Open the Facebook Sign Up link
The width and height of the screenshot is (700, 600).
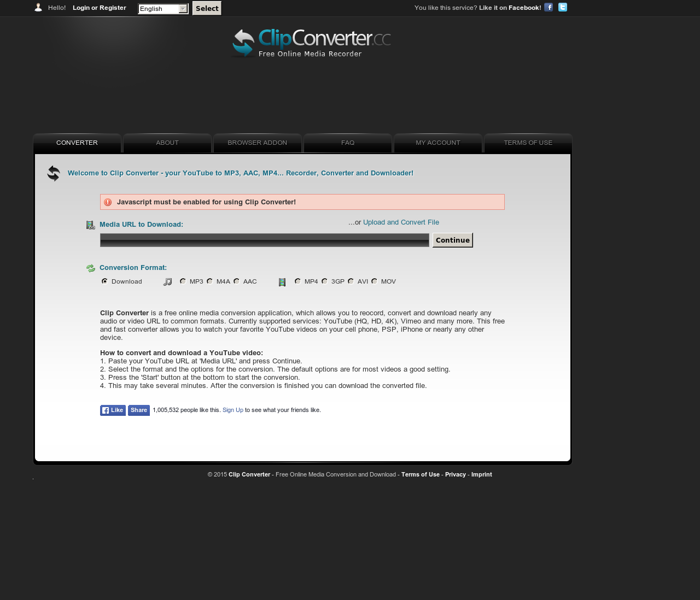pos(233,410)
